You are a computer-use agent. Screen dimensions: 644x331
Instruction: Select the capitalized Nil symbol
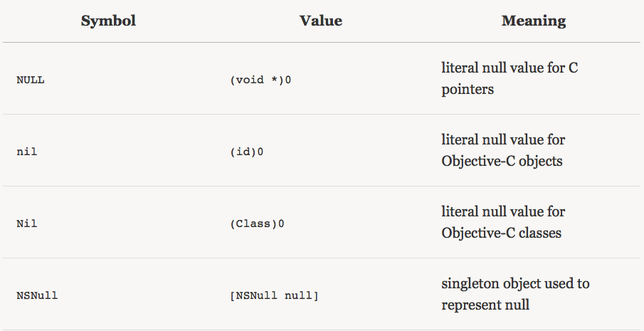27,224
